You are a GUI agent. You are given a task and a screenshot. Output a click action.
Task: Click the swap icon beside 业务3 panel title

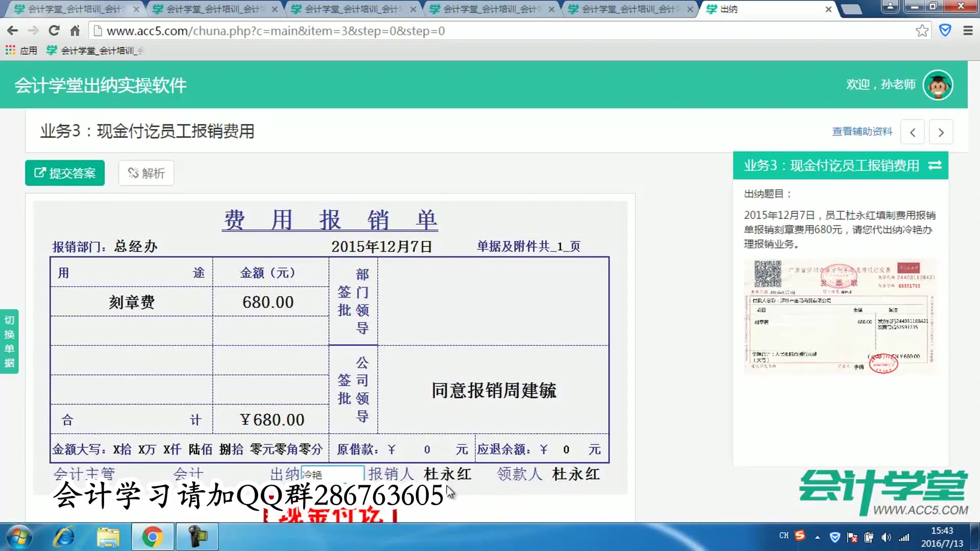[935, 166]
